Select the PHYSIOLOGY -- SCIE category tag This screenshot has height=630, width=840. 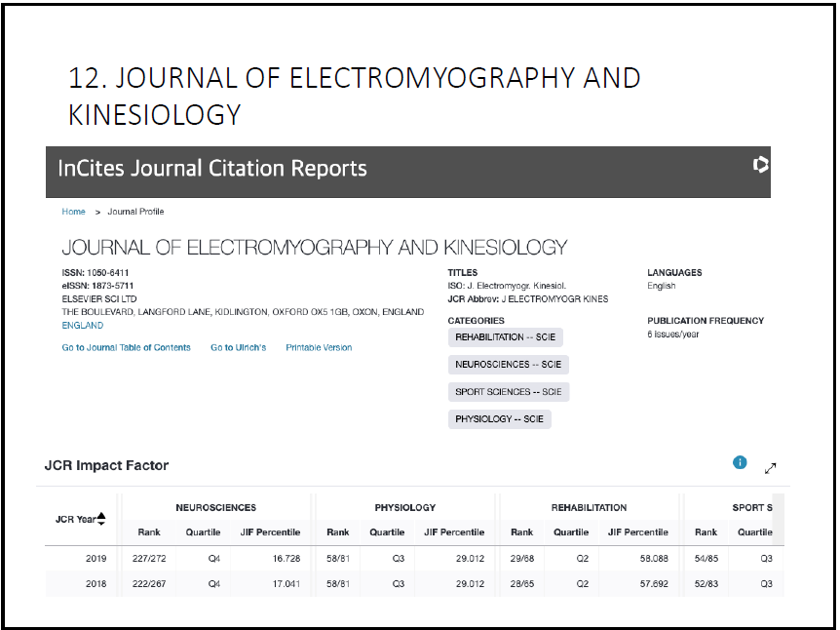(x=499, y=419)
